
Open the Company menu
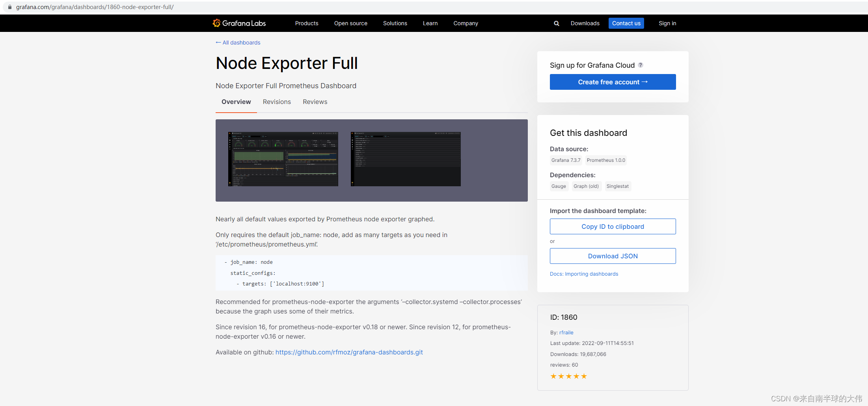pos(466,23)
